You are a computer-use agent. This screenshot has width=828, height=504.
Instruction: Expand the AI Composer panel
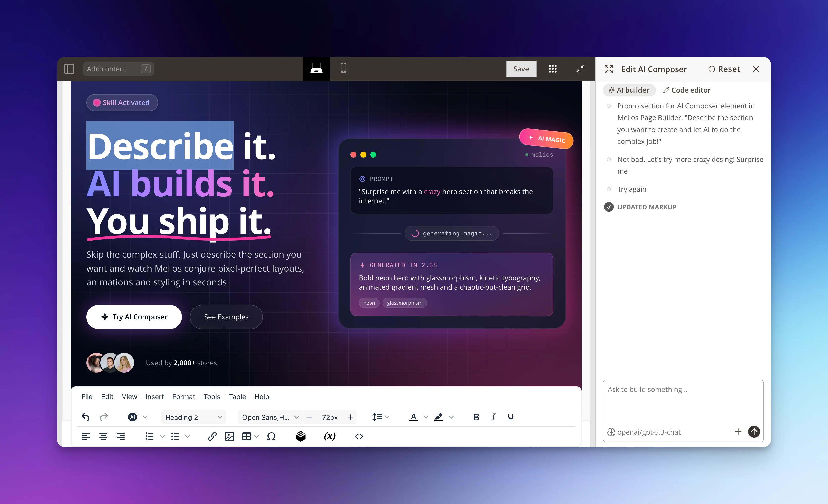pyautogui.click(x=609, y=69)
